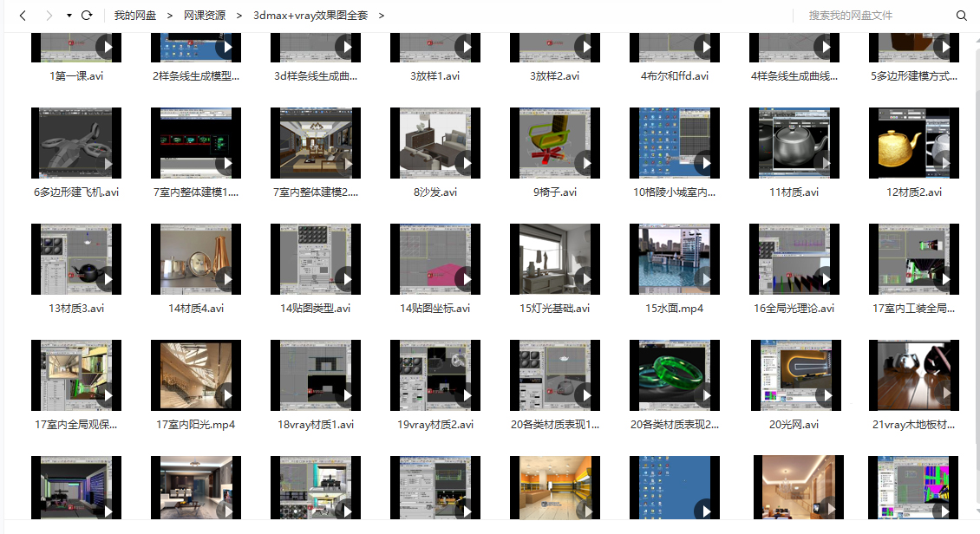Open 20各类材质表现1 video thumbnail
The image size is (980, 534).
click(555, 375)
